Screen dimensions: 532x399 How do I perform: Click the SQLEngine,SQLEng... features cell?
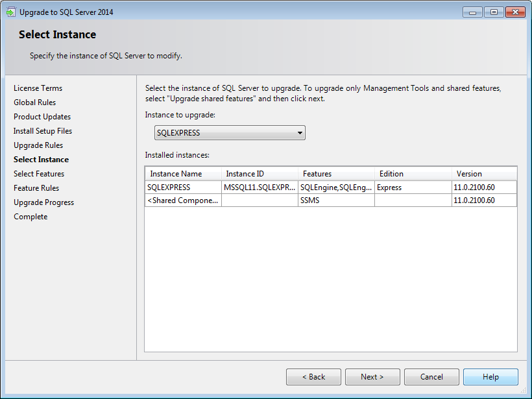click(x=336, y=187)
